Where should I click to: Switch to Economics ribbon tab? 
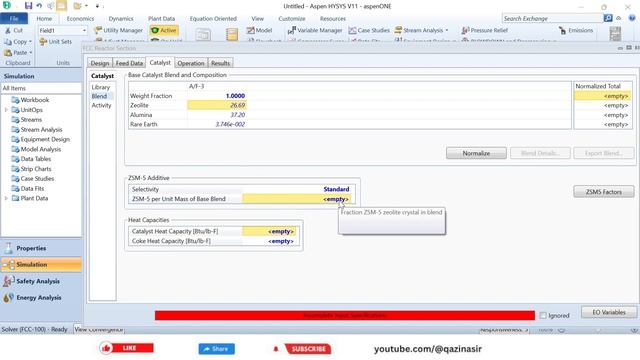80,18
